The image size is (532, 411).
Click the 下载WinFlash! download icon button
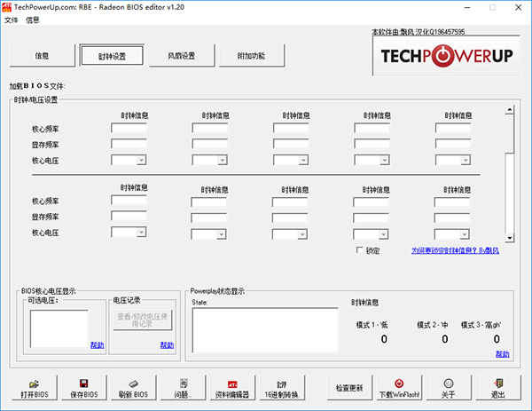pos(399,388)
